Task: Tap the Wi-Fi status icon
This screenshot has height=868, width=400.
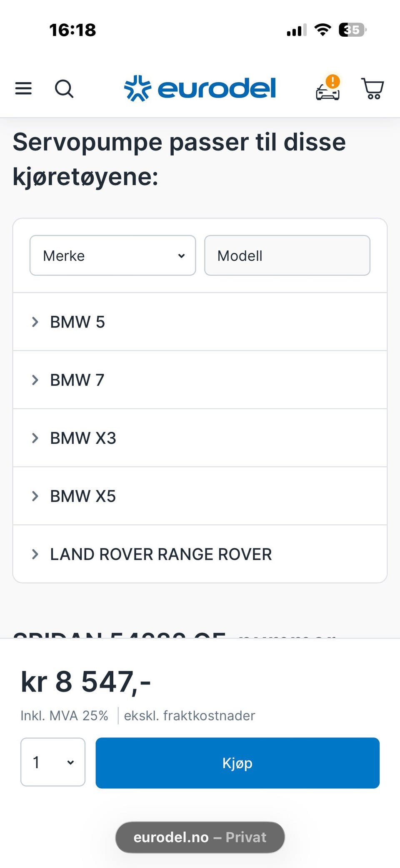Action: (322, 30)
